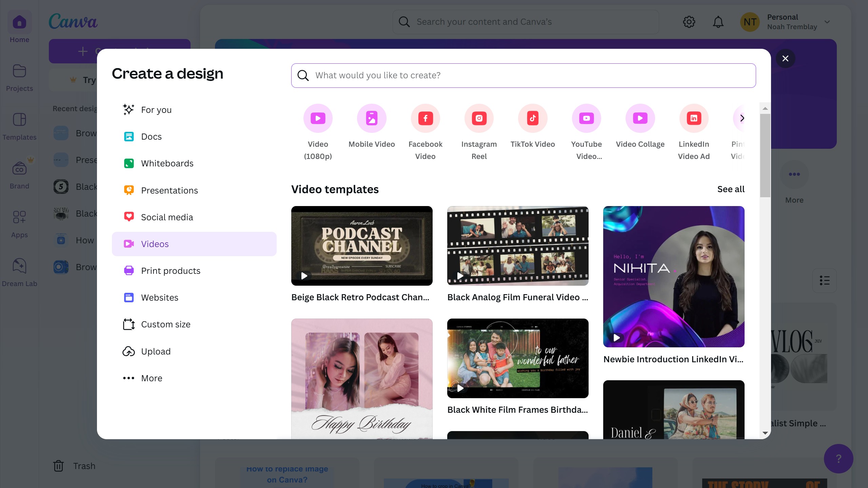Click the Video (1080p) icon
The height and width of the screenshot is (488, 868).
[x=318, y=118]
